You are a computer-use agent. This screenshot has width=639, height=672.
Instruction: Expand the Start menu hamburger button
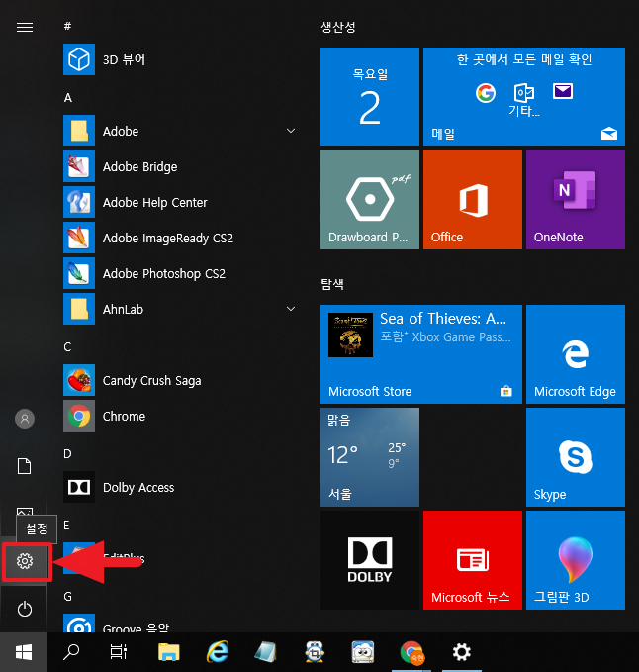tap(25, 28)
